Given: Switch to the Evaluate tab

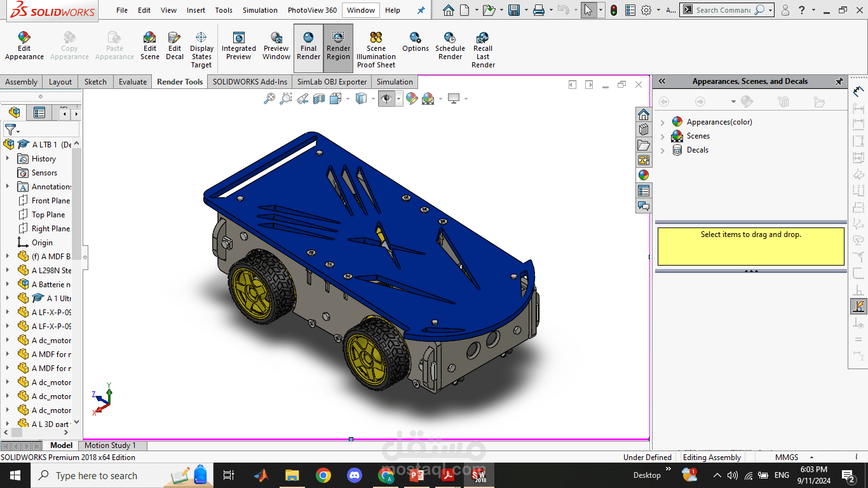Looking at the screenshot, I should coord(133,82).
